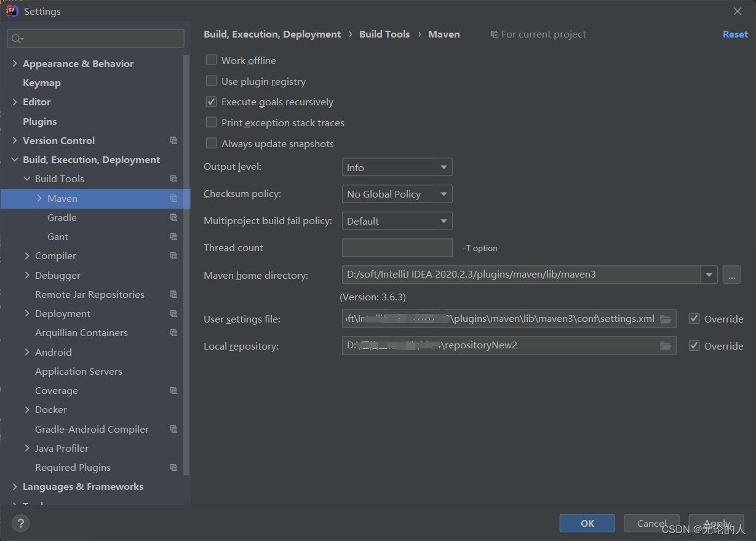Expand the Compiler node
This screenshot has height=541, width=756.
coord(27,255)
